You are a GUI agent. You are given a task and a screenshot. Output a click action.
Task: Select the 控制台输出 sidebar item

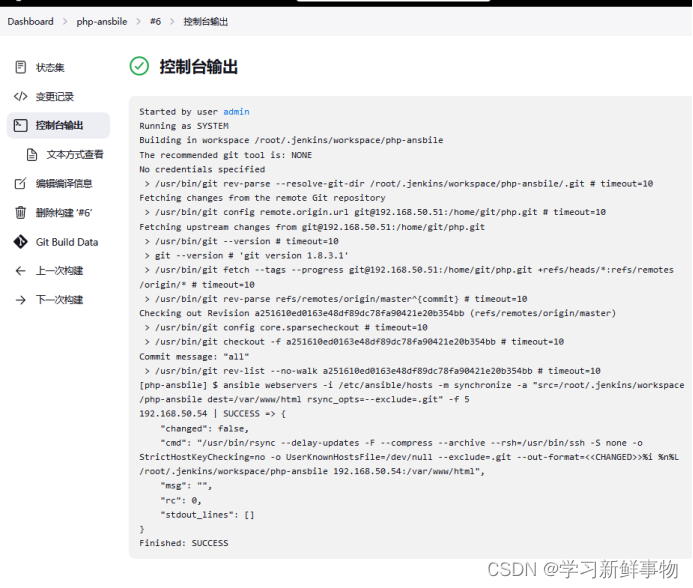pyautogui.click(x=58, y=126)
